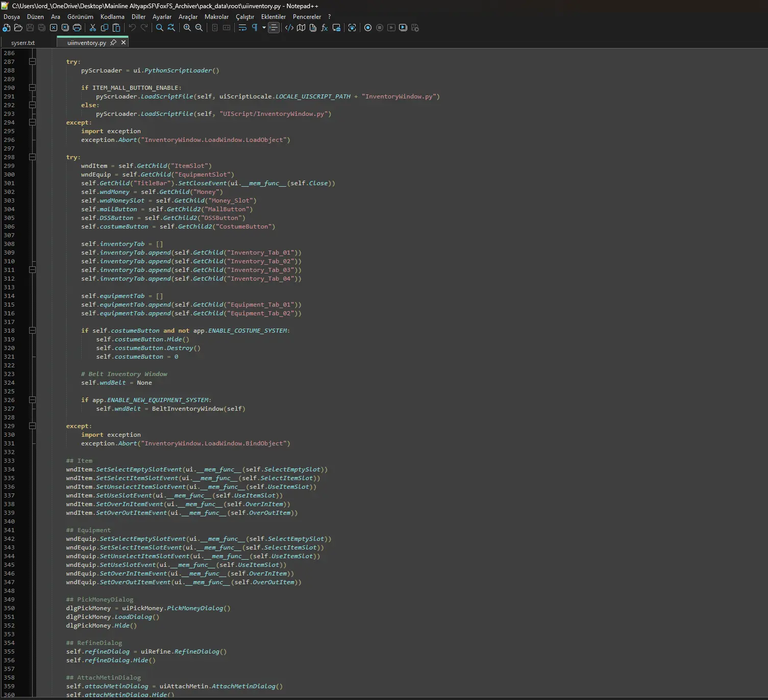Screen dimensions: 768x700
Task: Toggle show all characters pilcrow
Action: pos(255,28)
